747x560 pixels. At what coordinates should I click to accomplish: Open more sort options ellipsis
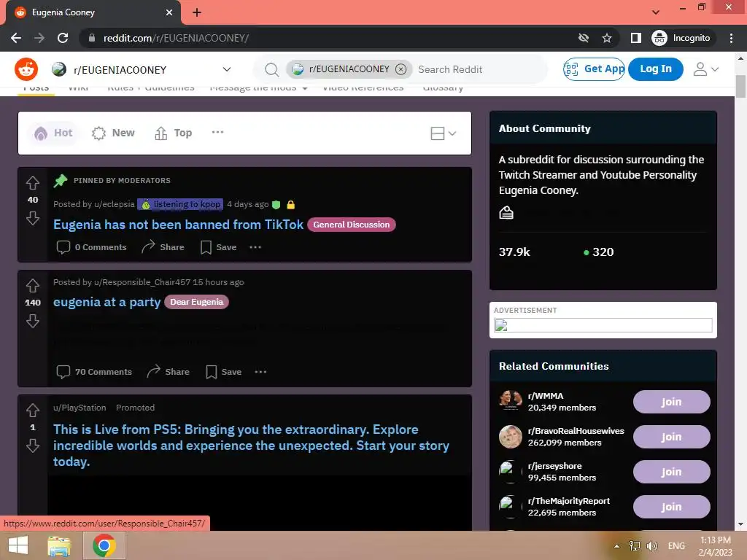click(217, 132)
